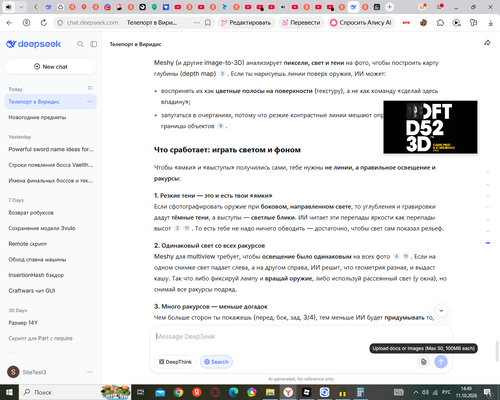Open the SiteTest3 user profile
This screenshot has height=400, width=500.
click(27, 372)
